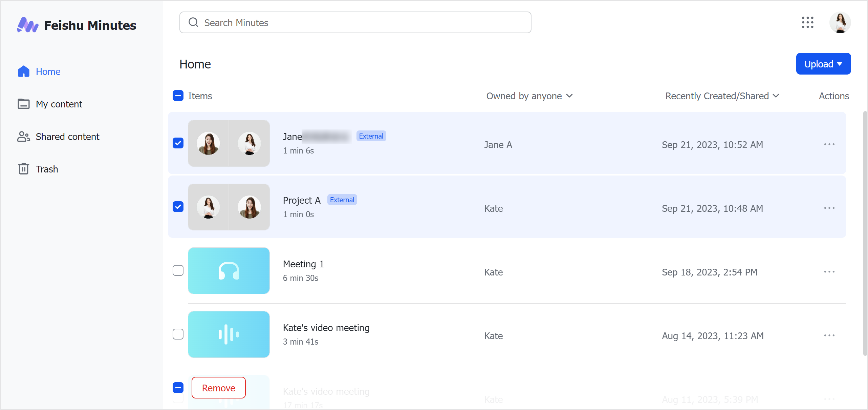Click the date Sep 18, 2023, 2:54 PM
This screenshot has width=868, height=410.
coord(710,272)
